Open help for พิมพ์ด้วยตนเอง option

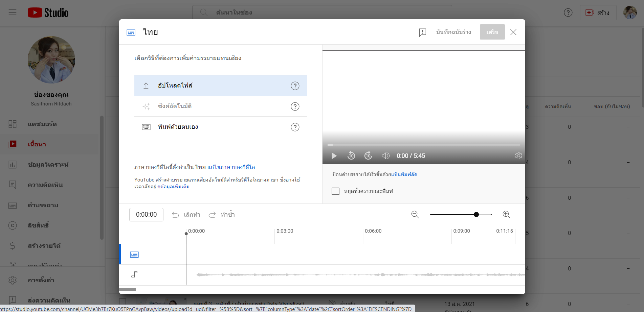(295, 127)
